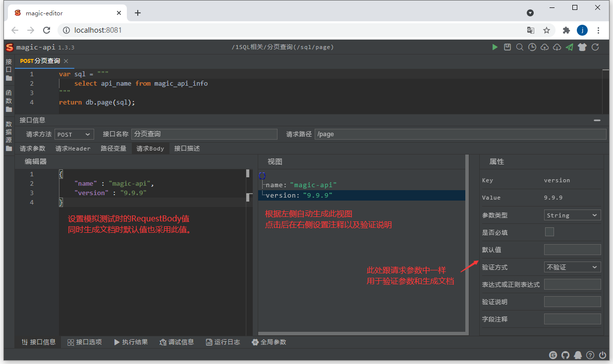613x364 pixels.
Task: Switch to the 请求参数 tab
Action: pyautogui.click(x=33, y=149)
